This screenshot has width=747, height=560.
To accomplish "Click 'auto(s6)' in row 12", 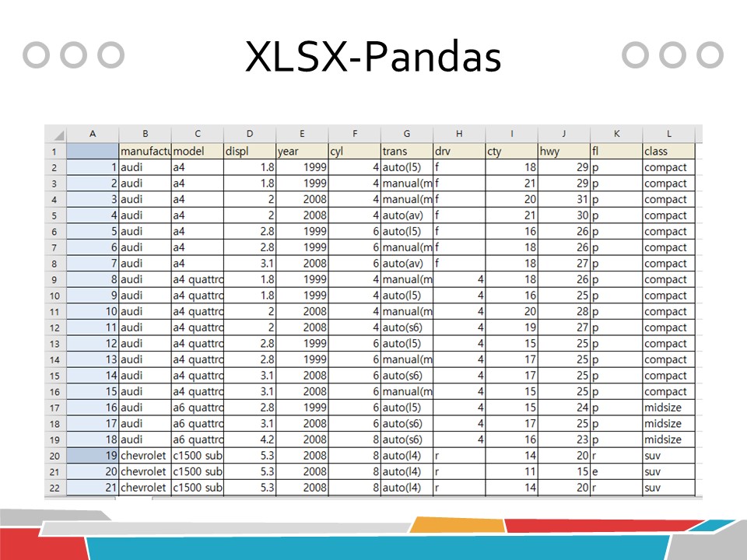I will tap(407, 327).
